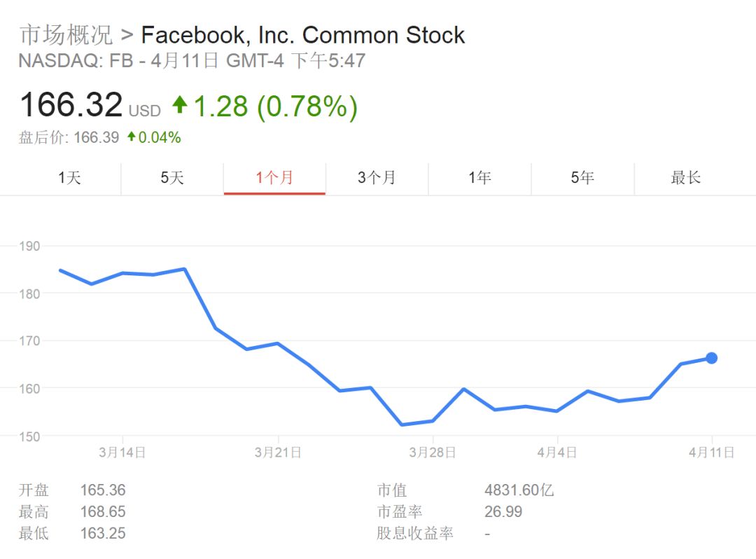Switch to the 1天 range tab
Viewport: 756px width, 559px height.
69,178
